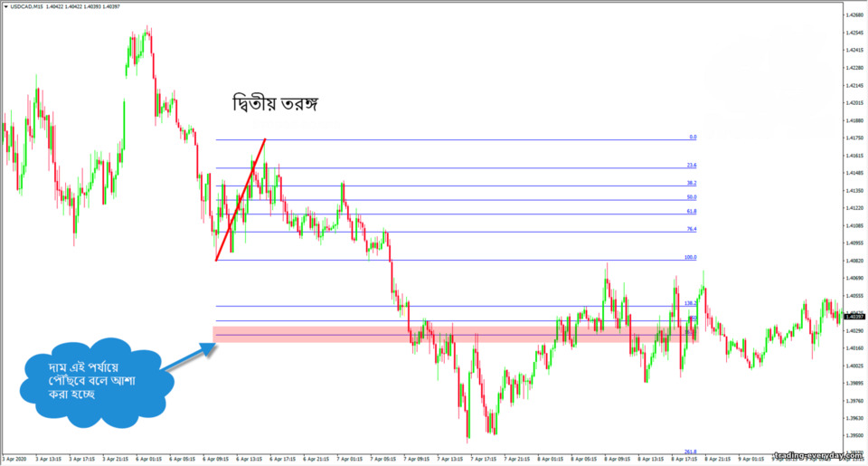Click the USDCAD,M15 chart title text

coord(26,6)
